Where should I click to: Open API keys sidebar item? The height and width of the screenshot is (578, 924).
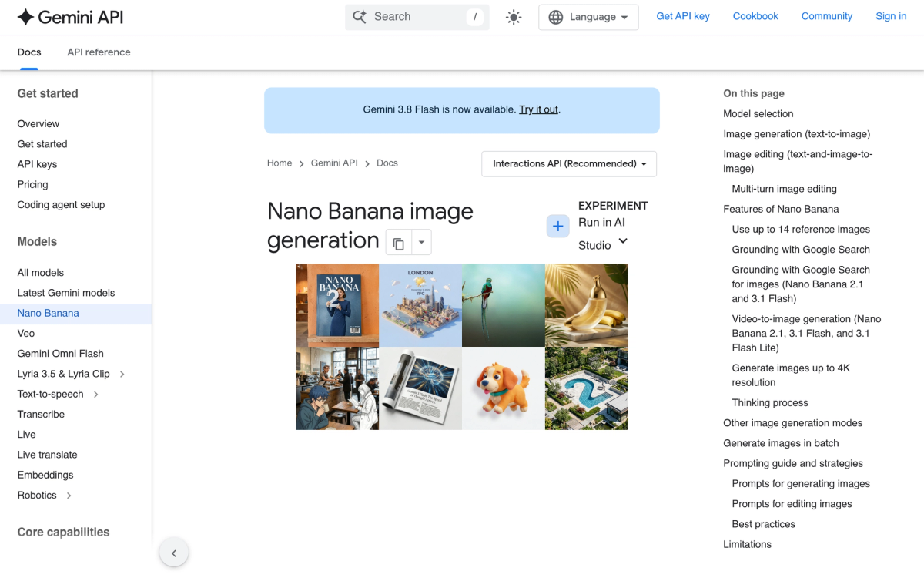[x=37, y=164]
